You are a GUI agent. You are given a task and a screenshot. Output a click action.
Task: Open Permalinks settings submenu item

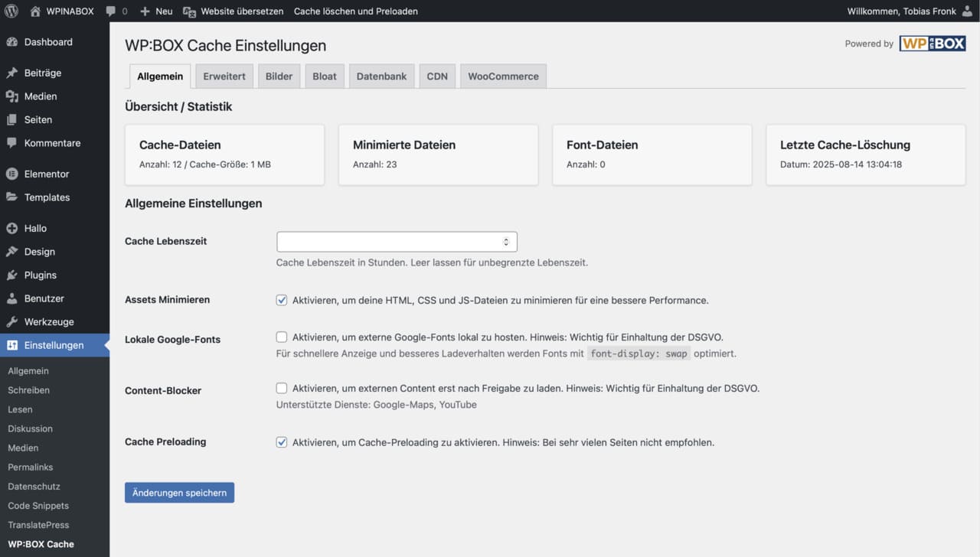pos(31,467)
